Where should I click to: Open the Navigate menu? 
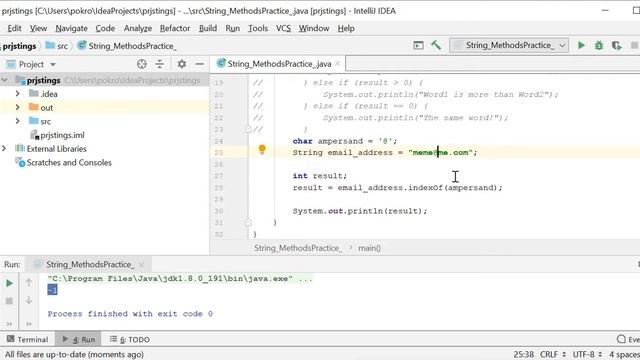click(x=71, y=28)
